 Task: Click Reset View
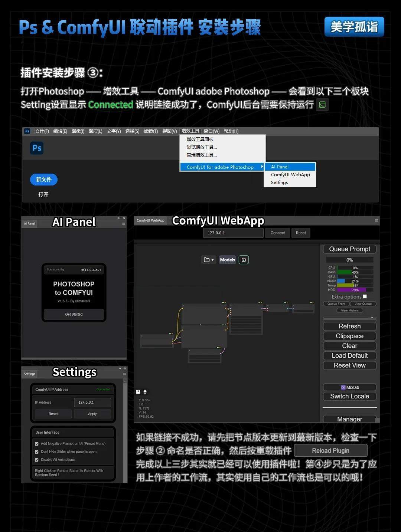[350, 365]
